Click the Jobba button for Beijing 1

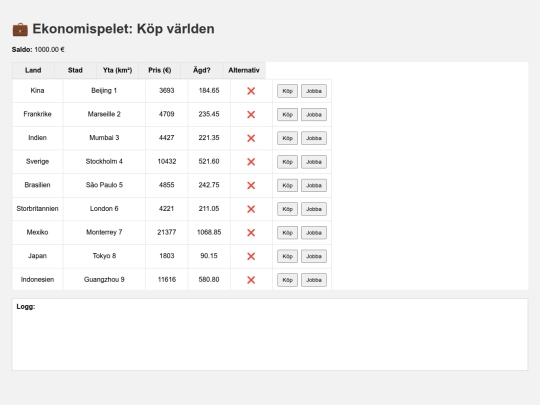[314, 91]
